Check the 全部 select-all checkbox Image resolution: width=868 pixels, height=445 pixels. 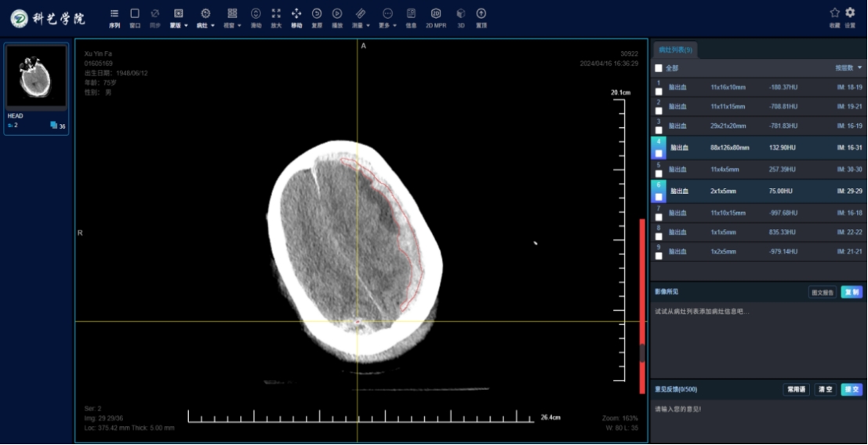(x=659, y=68)
